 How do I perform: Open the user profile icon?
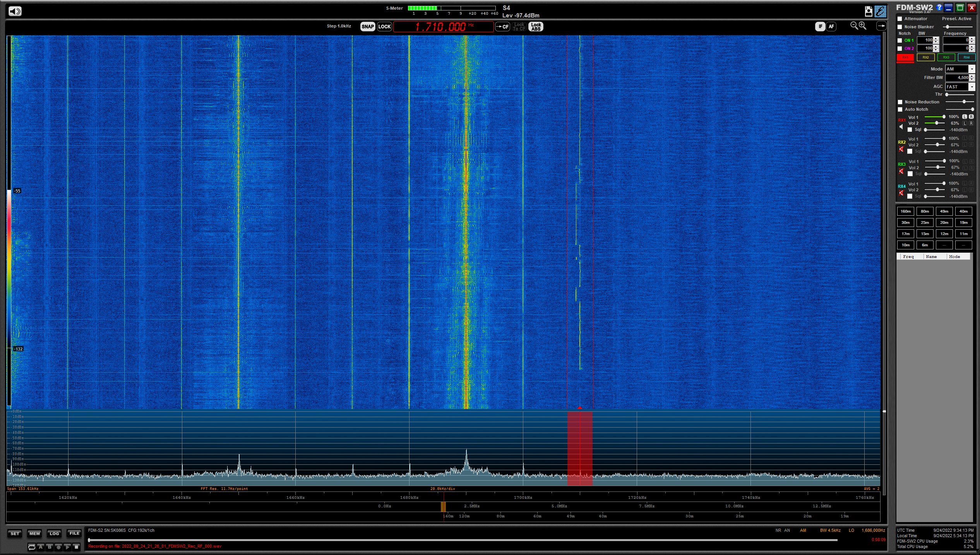869,12
